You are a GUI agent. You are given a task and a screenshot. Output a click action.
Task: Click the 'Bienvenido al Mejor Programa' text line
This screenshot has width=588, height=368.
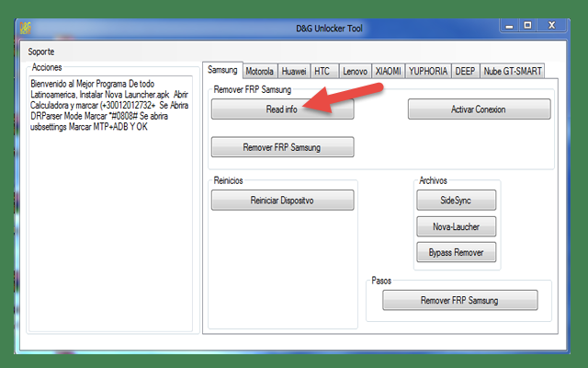click(92, 84)
